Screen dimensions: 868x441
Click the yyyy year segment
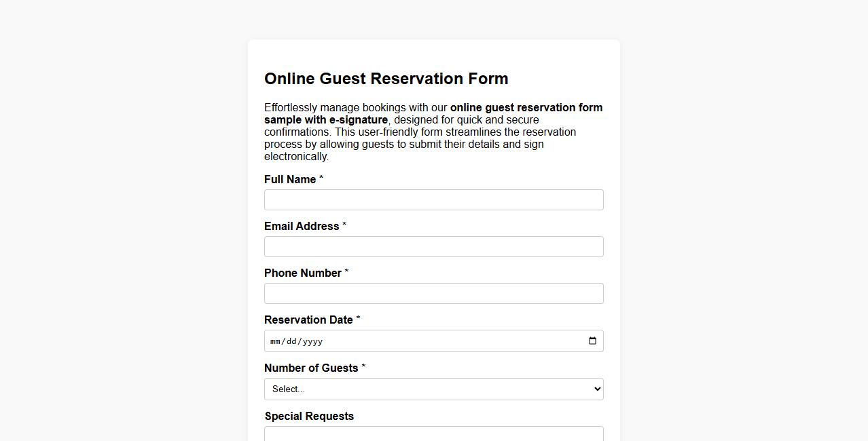312,341
